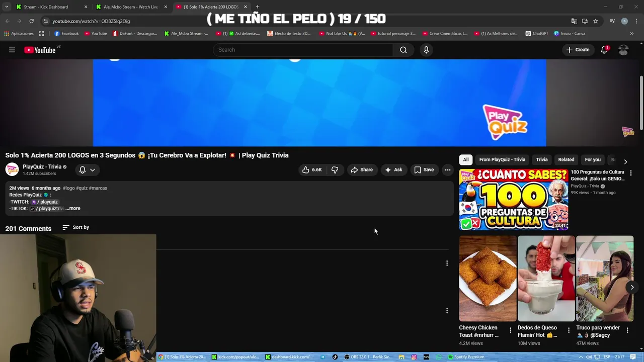Share the PlayQuiz video
The height and width of the screenshot is (362, 644).
[x=362, y=170]
